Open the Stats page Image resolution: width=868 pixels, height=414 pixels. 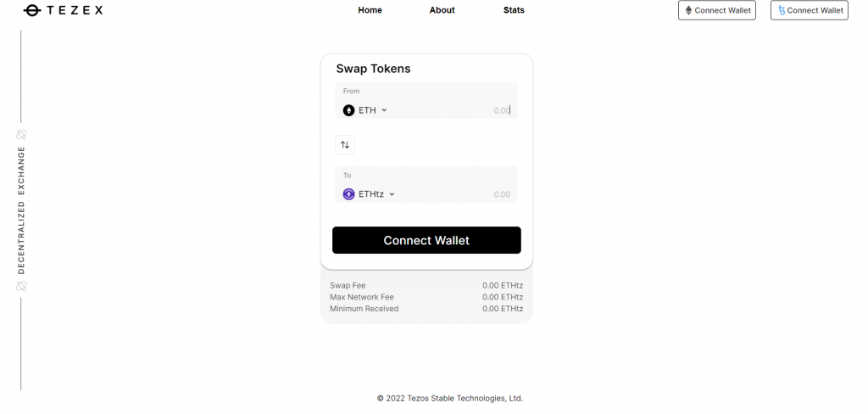[514, 10]
